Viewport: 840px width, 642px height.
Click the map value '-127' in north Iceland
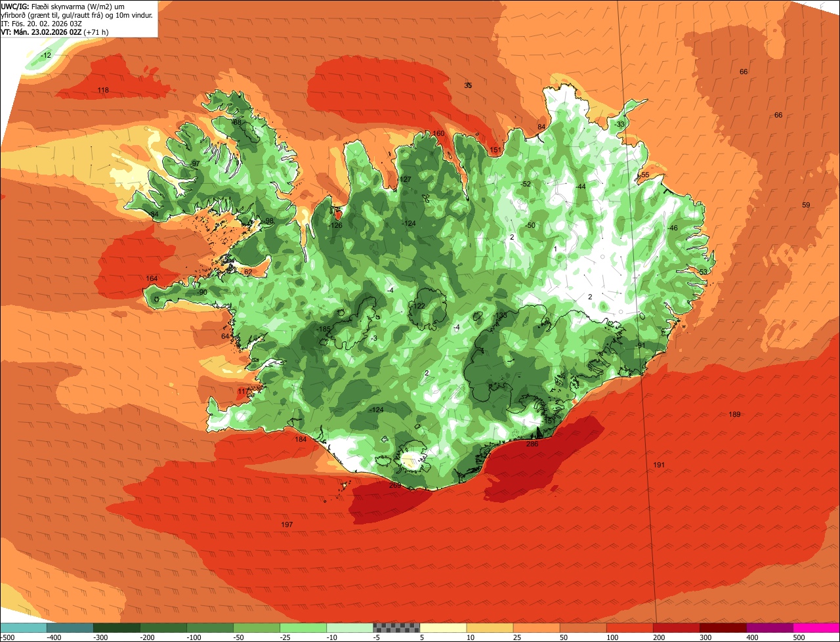(404, 180)
